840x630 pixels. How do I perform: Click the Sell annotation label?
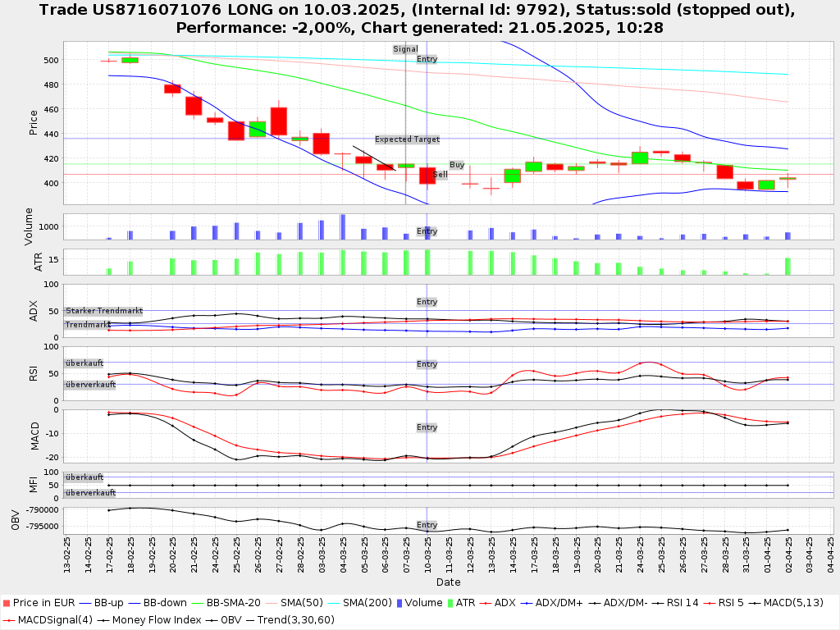point(441,175)
